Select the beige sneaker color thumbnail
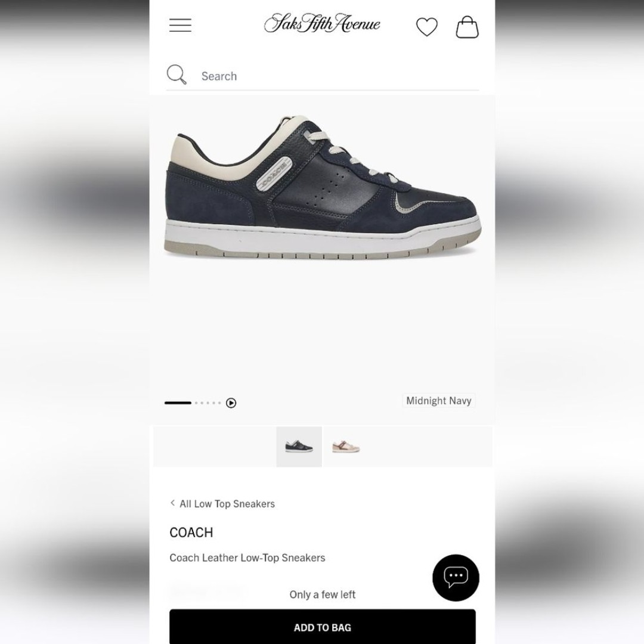Viewport: 644px width, 644px height. [x=346, y=447]
